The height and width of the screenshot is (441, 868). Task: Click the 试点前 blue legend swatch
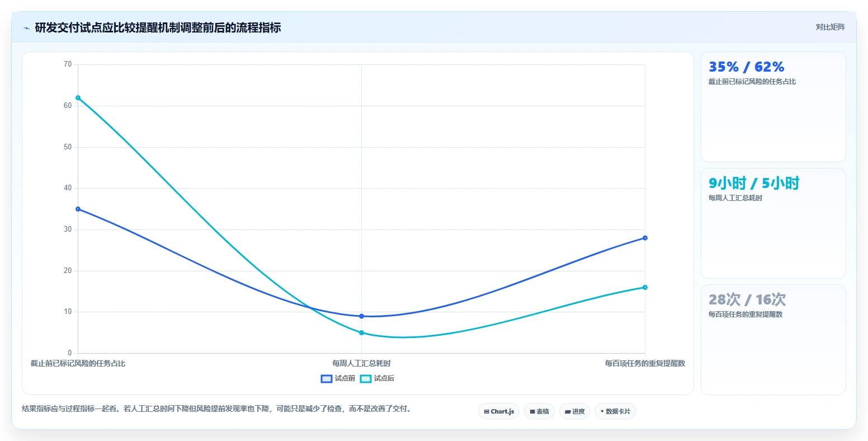327,379
